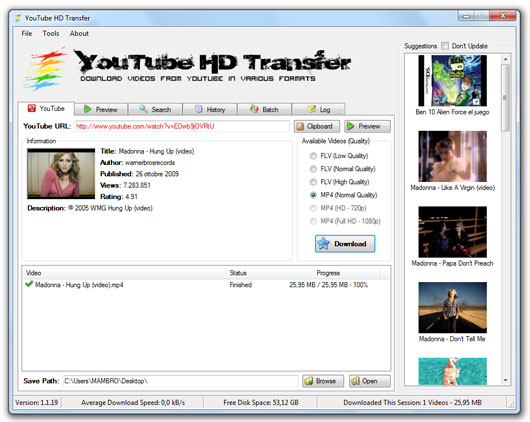Click the 'Version: 1.1.19' status bar entry
The width and height of the screenshot is (530, 422).
coord(37,402)
